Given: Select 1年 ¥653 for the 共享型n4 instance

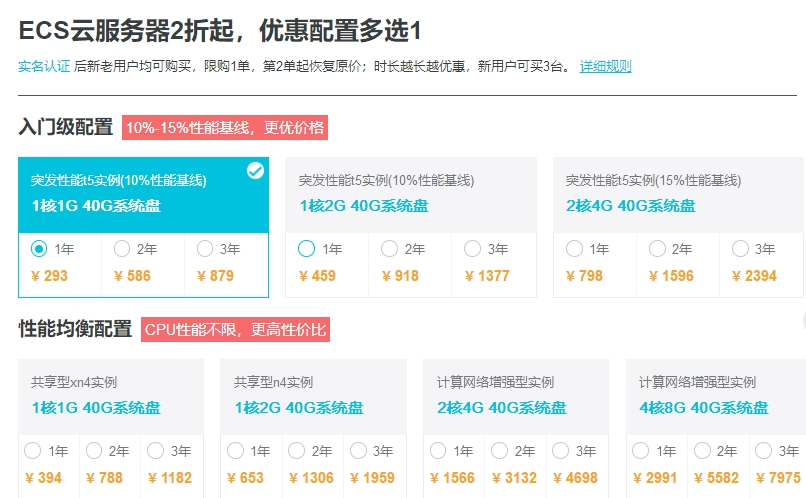Looking at the screenshot, I should (235, 451).
